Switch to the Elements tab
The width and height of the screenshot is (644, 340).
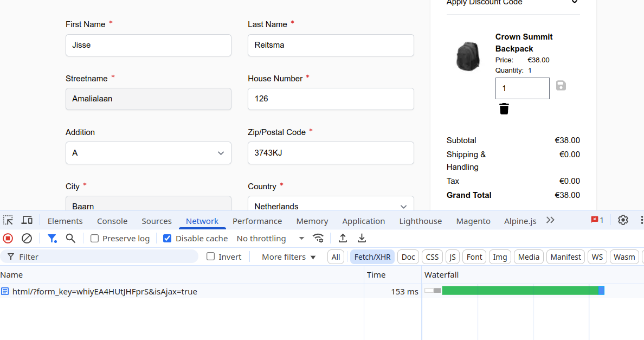65,221
